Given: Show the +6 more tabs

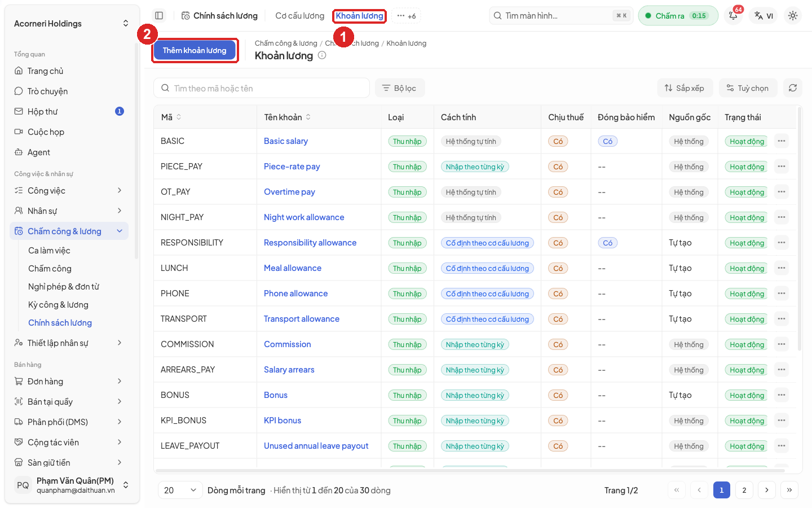Looking at the screenshot, I should click(x=406, y=16).
